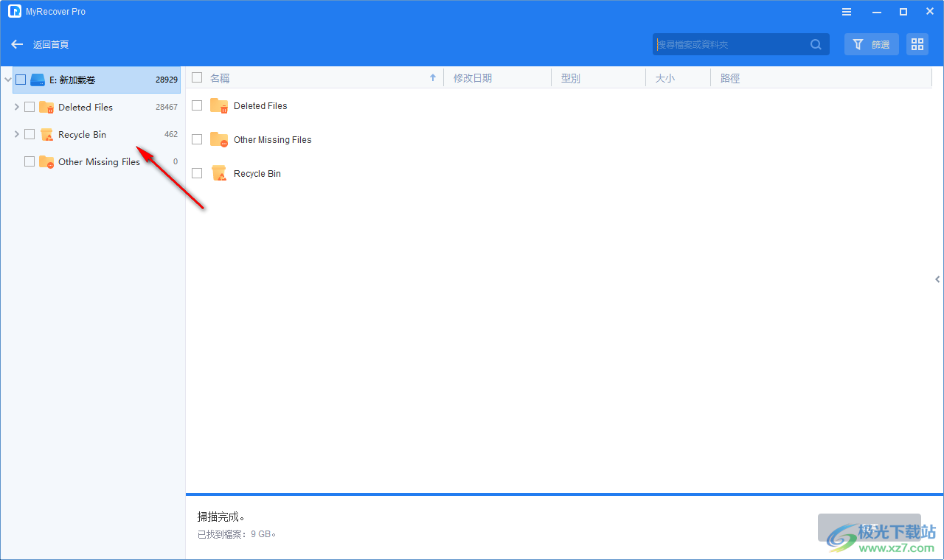The width and height of the screenshot is (944, 560).
Task: Click the blue progress bar above the status text
Action: [x=560, y=494]
